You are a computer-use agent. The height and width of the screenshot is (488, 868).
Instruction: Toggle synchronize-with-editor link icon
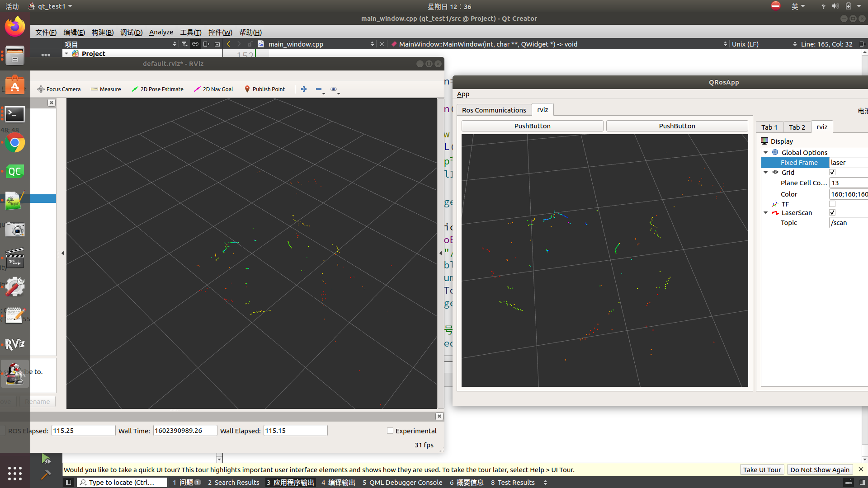click(195, 44)
